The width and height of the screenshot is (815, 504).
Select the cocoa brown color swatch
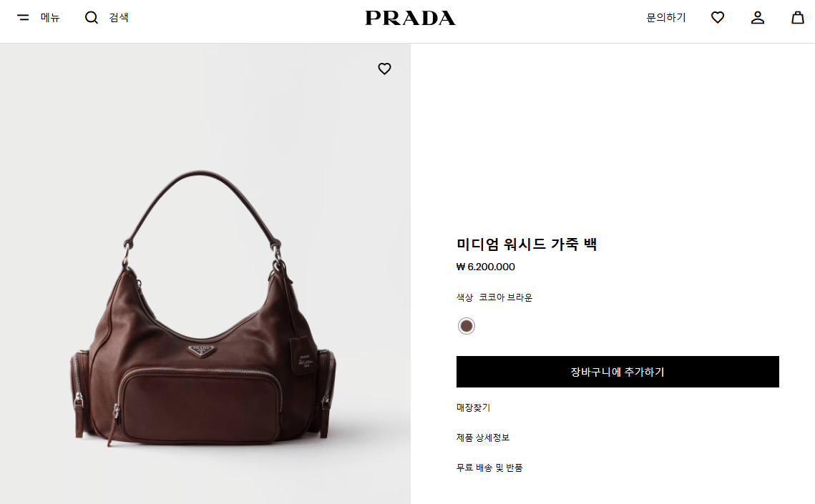(x=467, y=326)
